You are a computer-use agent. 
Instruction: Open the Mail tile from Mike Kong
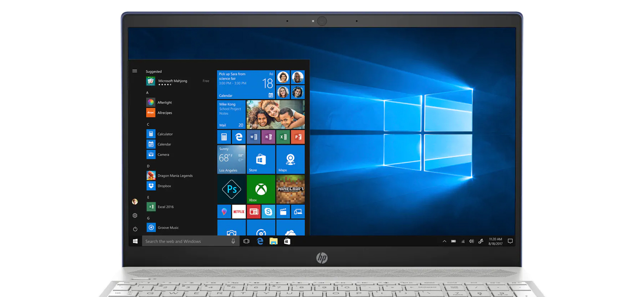(231, 114)
